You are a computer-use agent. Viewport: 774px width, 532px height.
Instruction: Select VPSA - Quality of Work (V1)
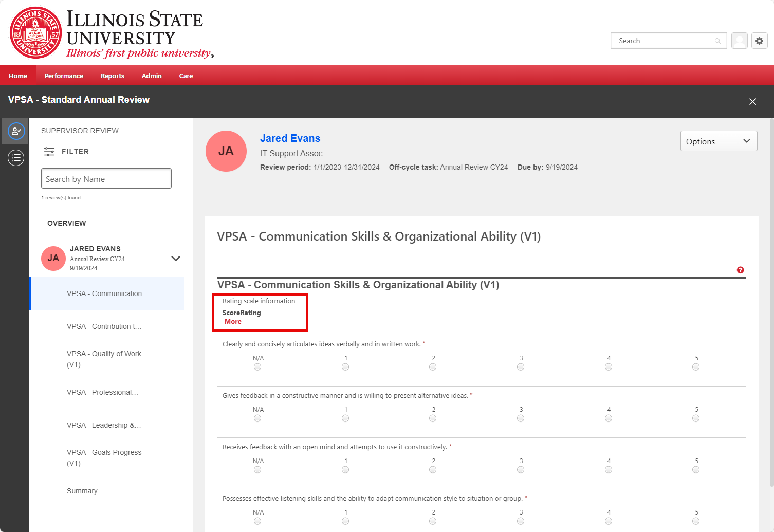point(104,359)
